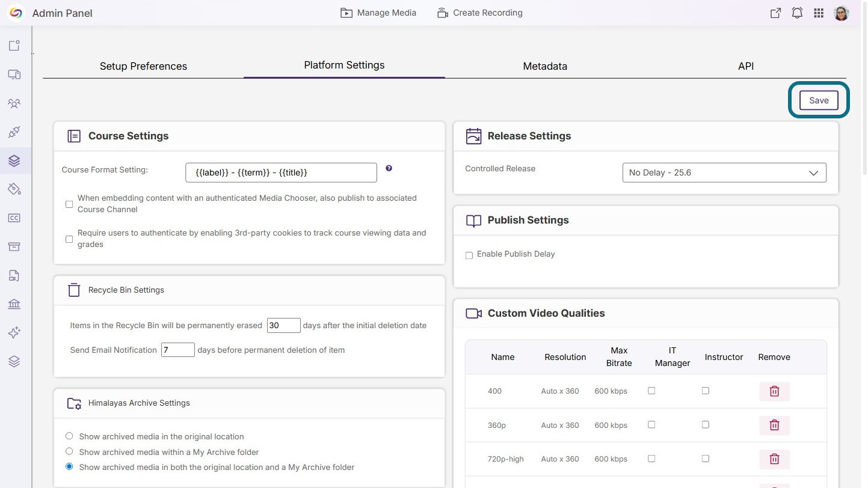Click the 720p-high quality name
Viewport: 868px width, 488px height.
pos(506,459)
